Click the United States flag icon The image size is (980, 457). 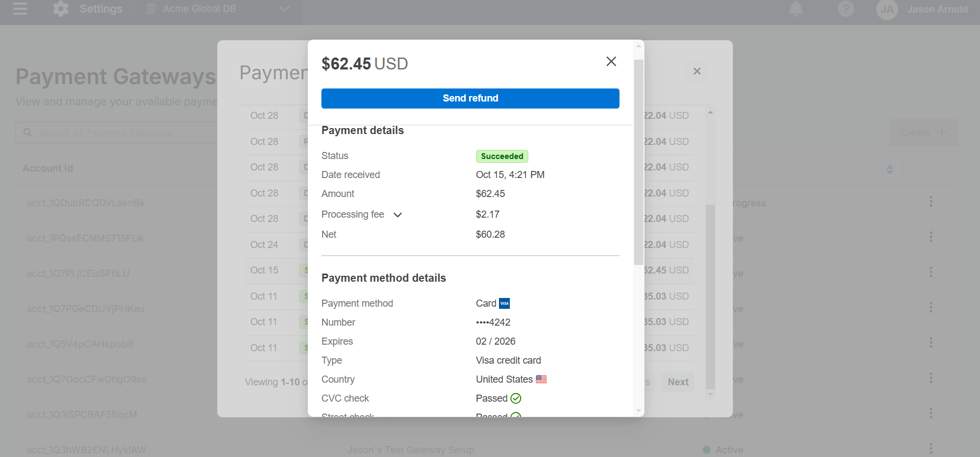[541, 379]
